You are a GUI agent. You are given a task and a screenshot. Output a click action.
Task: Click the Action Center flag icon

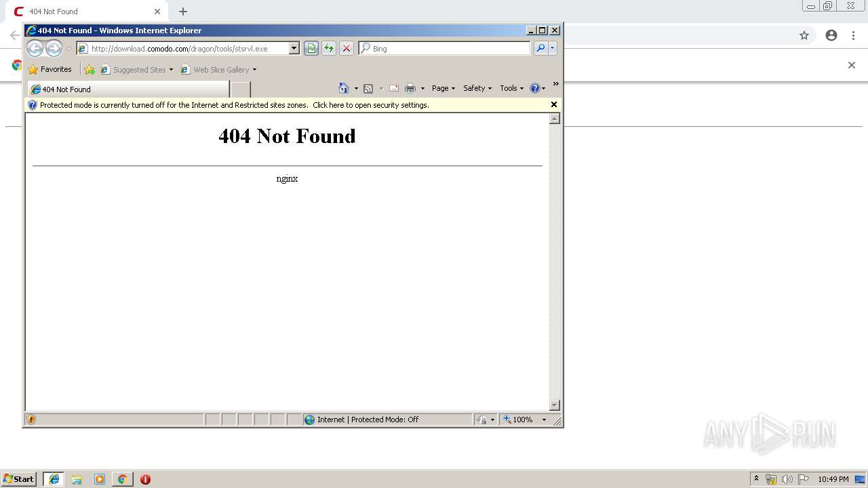(x=804, y=479)
